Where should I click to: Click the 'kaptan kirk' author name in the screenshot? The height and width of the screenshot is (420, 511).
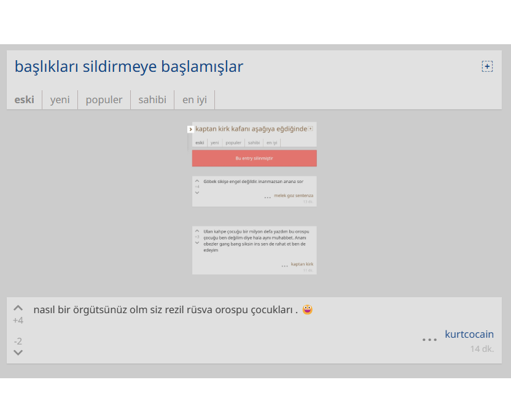click(x=302, y=264)
